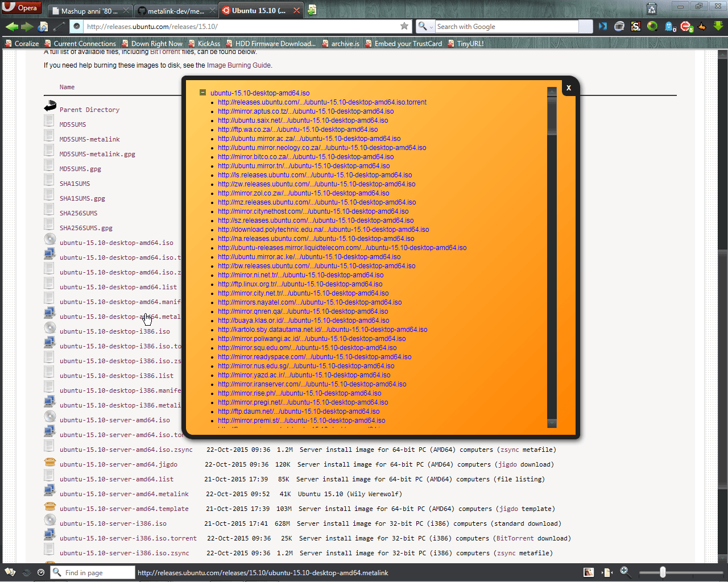Open the iso.torrent link in the popup
Screen dimensions: 728x582
click(322, 102)
